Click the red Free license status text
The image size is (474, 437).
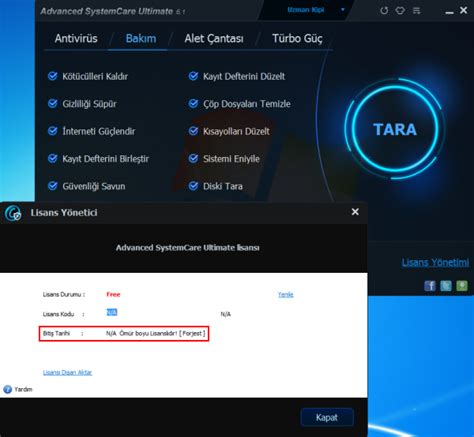point(113,294)
